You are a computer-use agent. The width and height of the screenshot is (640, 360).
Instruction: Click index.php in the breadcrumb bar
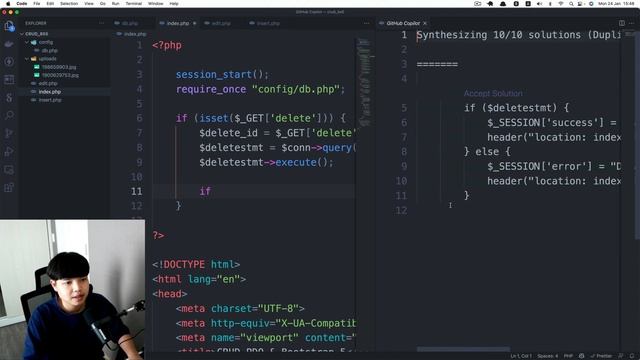(135, 34)
